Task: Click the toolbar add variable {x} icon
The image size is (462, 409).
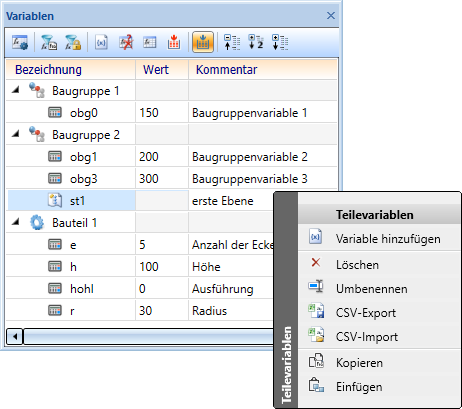Action: coord(101,42)
